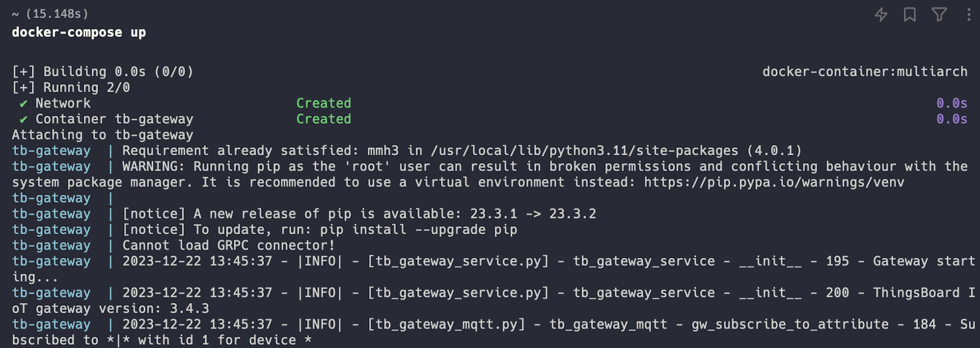This screenshot has width=980, height=348.
Task: Click the "(15.148s)" block duration label
Action: coord(57,14)
